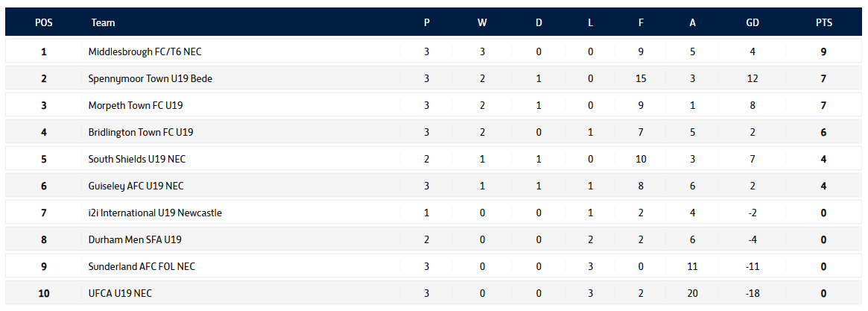Click the L column header

[590, 22]
